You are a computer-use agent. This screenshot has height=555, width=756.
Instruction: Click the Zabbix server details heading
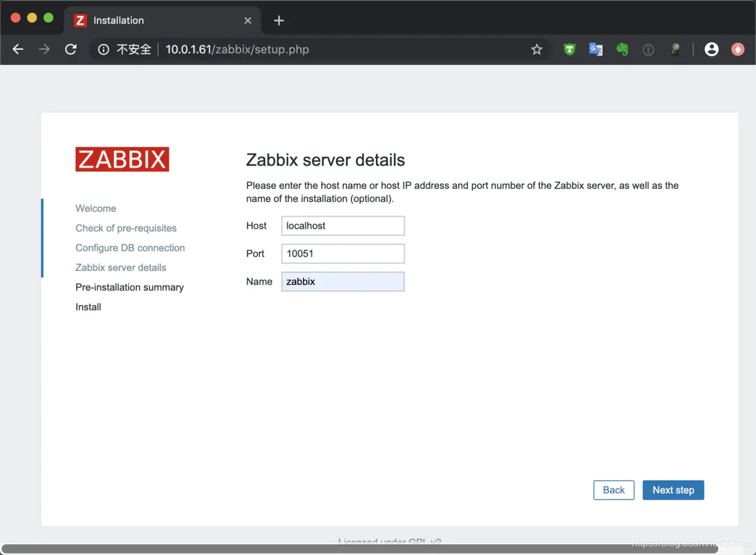point(325,160)
